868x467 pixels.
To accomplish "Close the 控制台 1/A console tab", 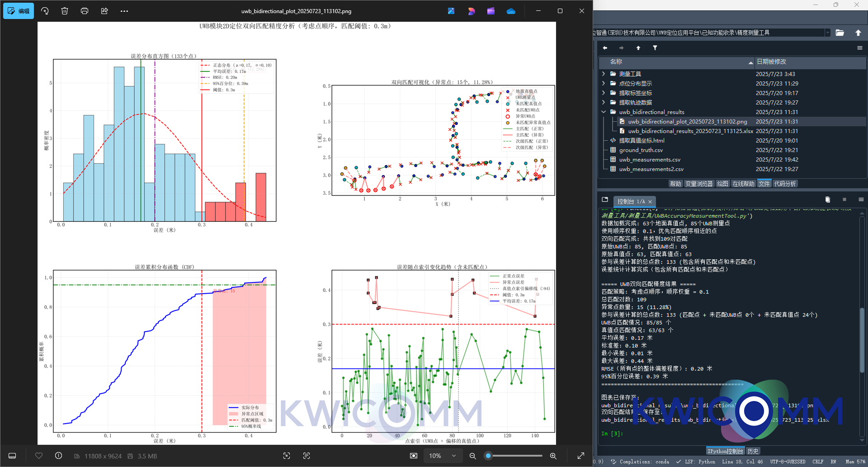I will pos(650,202).
